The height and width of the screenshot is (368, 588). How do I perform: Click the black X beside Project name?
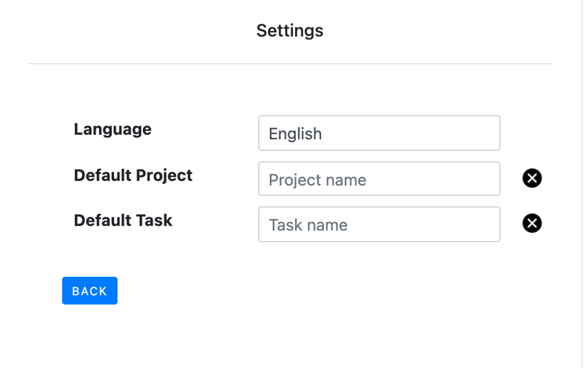coord(532,178)
